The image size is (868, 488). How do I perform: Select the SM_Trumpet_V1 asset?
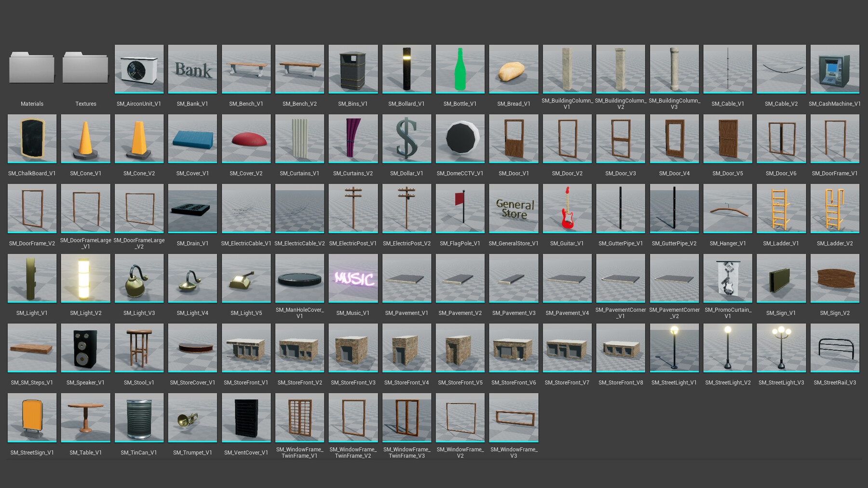point(192,417)
